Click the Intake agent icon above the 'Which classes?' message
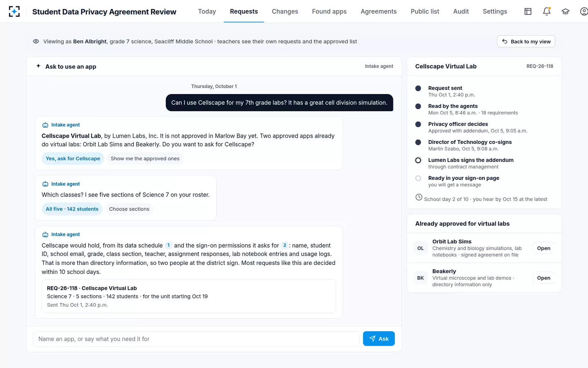Screen dimensions: 588x368 tap(45, 184)
